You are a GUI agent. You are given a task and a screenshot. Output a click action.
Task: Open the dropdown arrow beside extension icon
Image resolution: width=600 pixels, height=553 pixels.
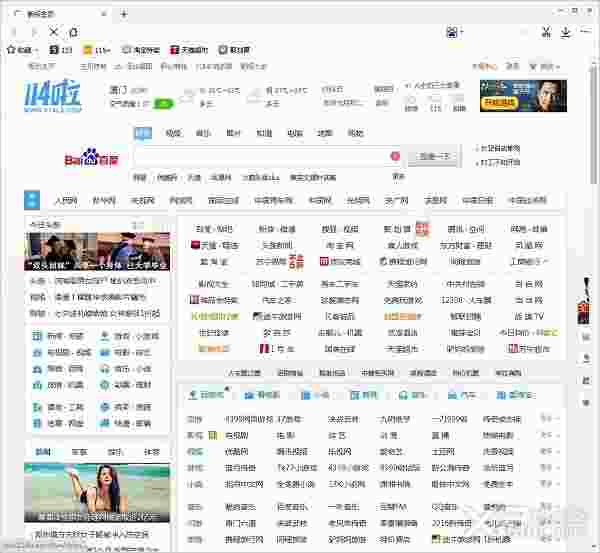tap(462, 33)
